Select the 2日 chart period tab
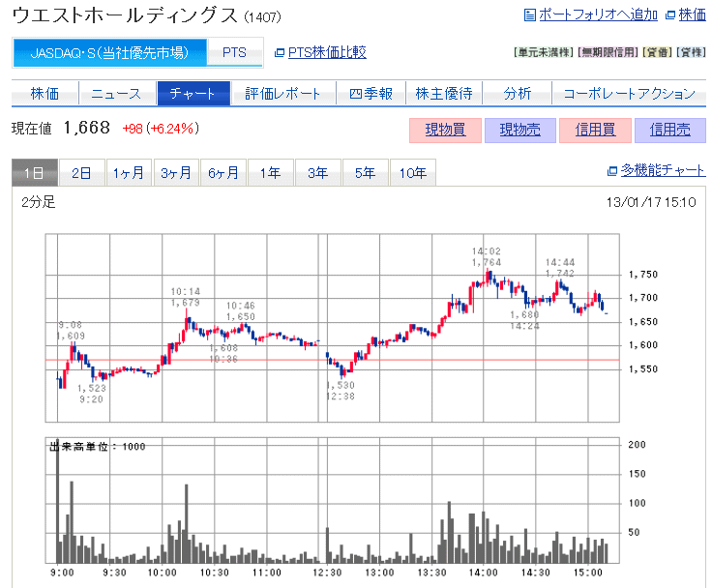The image size is (712, 588). tap(81, 172)
